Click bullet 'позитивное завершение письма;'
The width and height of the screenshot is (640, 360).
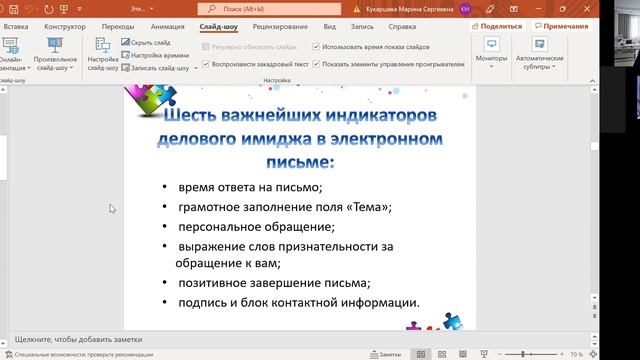tap(274, 283)
